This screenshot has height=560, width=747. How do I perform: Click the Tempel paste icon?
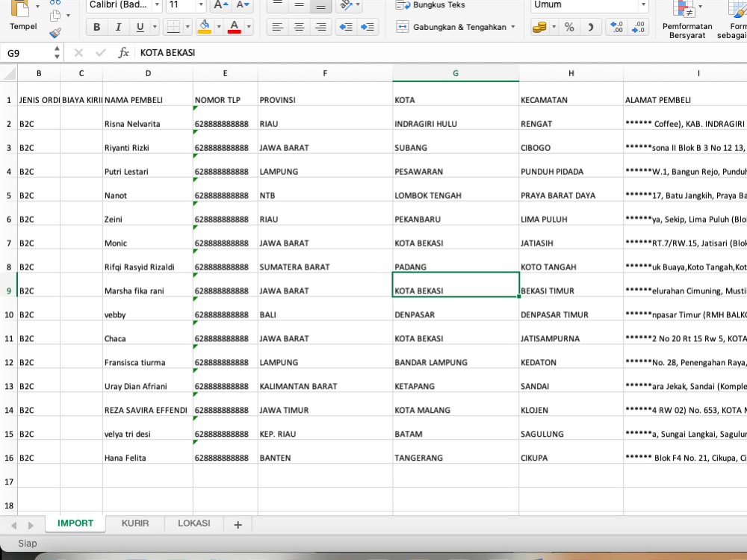click(x=20, y=8)
